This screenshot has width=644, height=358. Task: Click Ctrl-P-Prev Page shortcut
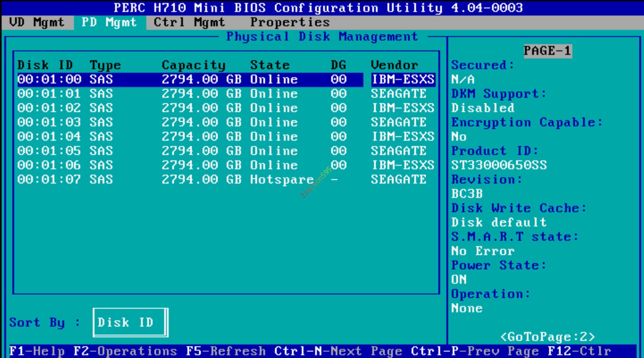coord(475,351)
